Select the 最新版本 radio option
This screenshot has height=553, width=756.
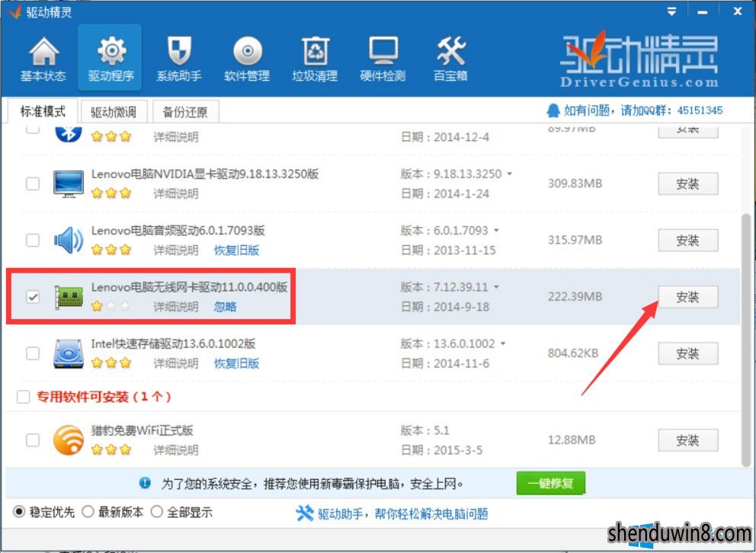pyautogui.click(x=88, y=512)
